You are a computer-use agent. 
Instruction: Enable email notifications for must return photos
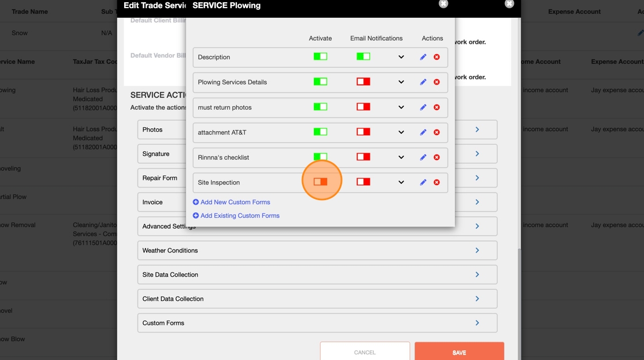(363, 106)
